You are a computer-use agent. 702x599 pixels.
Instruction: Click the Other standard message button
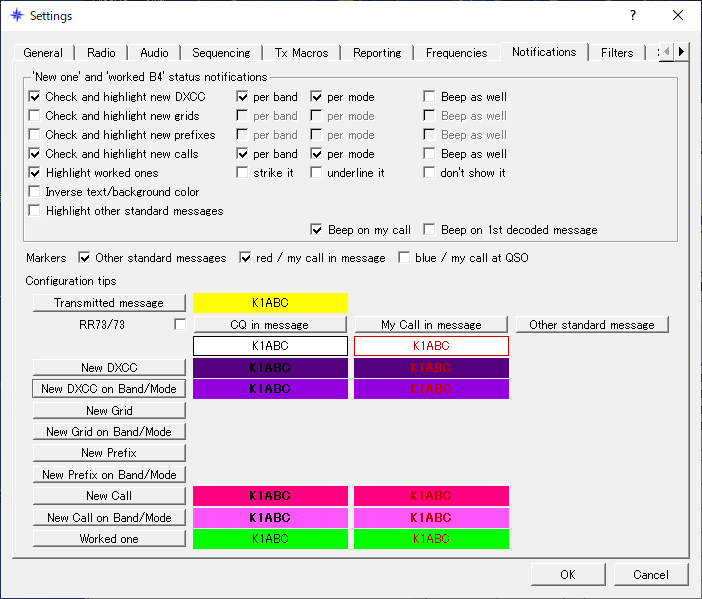pos(592,325)
